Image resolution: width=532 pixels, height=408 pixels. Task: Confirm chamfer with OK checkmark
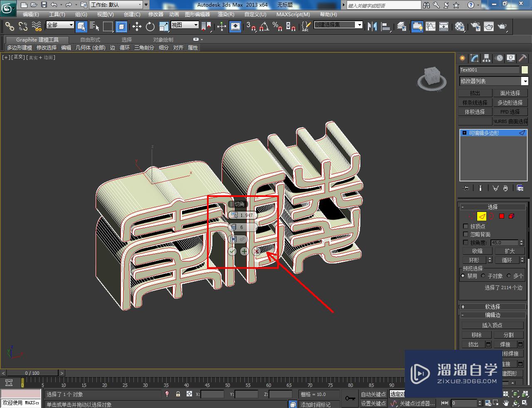click(232, 251)
